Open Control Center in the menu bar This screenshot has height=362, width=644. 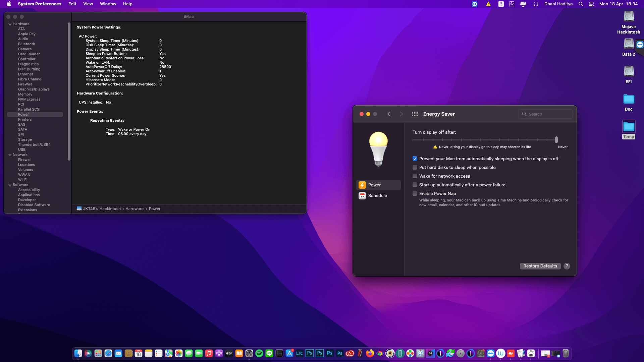(x=591, y=4)
